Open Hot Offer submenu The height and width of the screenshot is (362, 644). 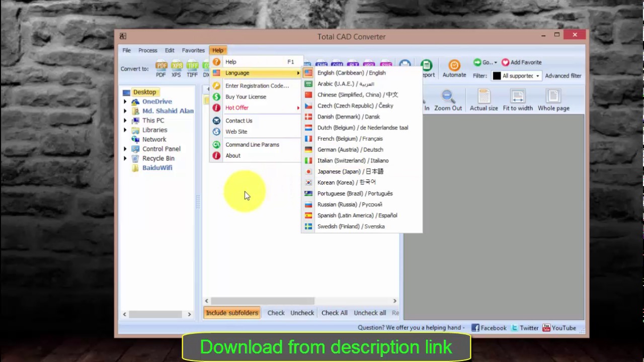(256, 108)
